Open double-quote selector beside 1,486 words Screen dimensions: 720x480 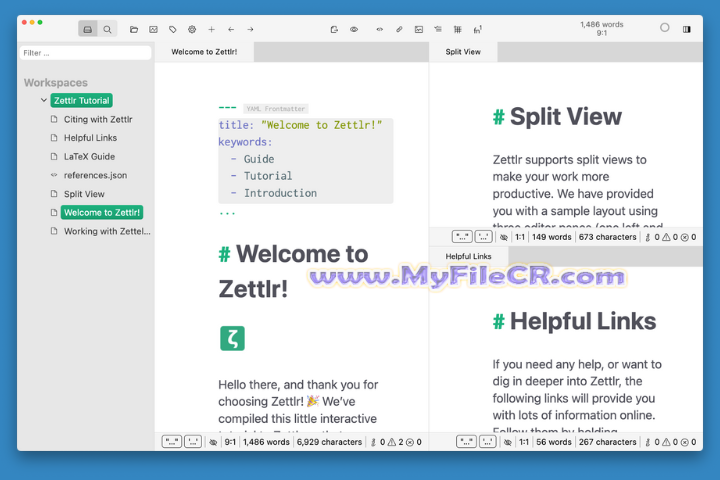click(x=172, y=442)
